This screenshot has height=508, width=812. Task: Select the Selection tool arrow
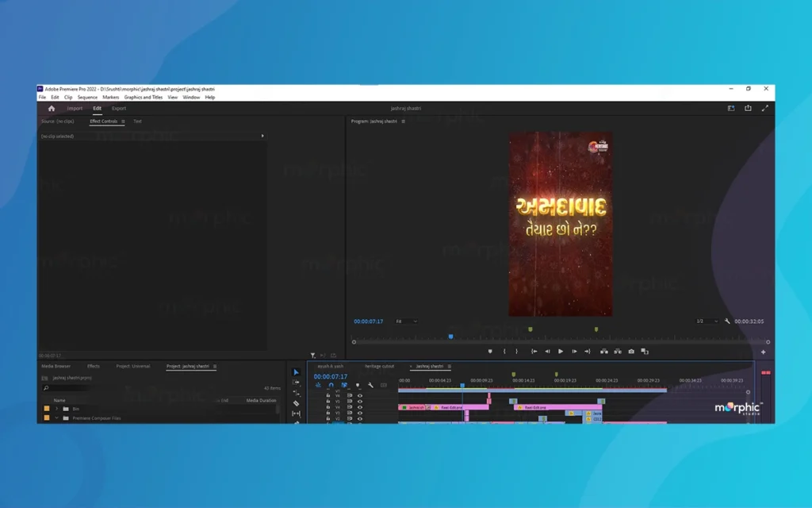pos(296,372)
